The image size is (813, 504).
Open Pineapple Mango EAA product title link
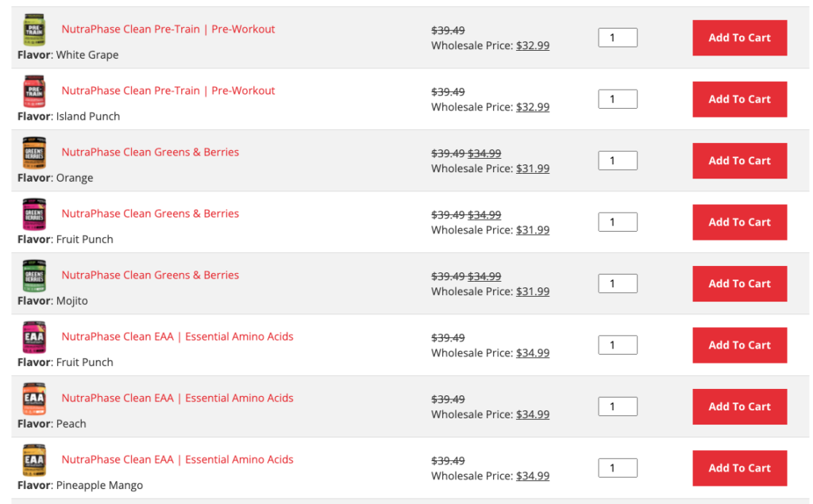177,460
